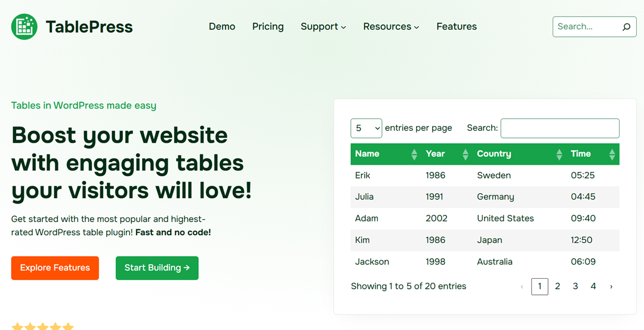Click the TablePress green logo icon
This screenshot has height=330, width=644.
point(24,27)
